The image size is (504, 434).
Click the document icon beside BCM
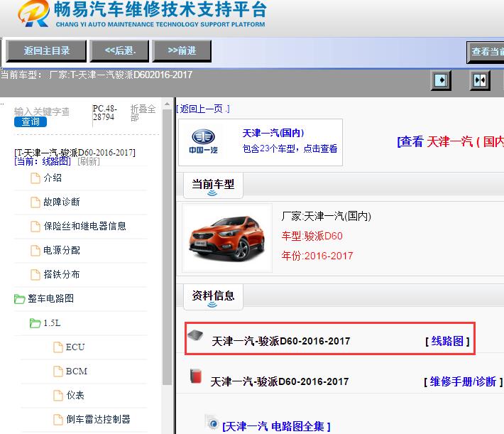pyautogui.click(x=58, y=371)
